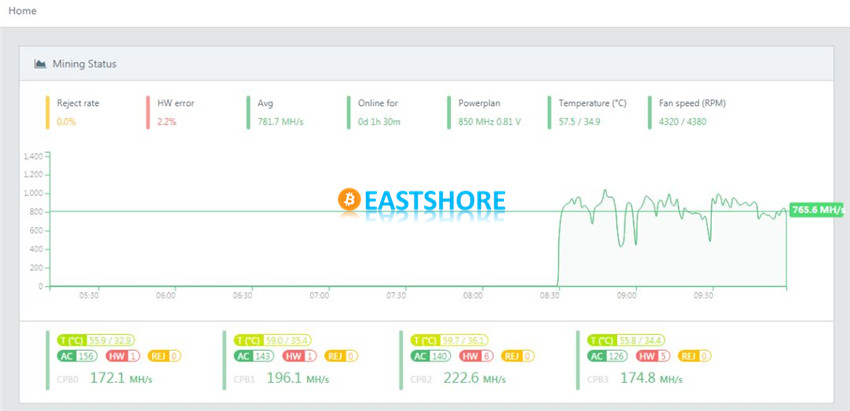Click the 08:30 time axis label
Viewport: 850px width, 411px height.
[550, 296]
